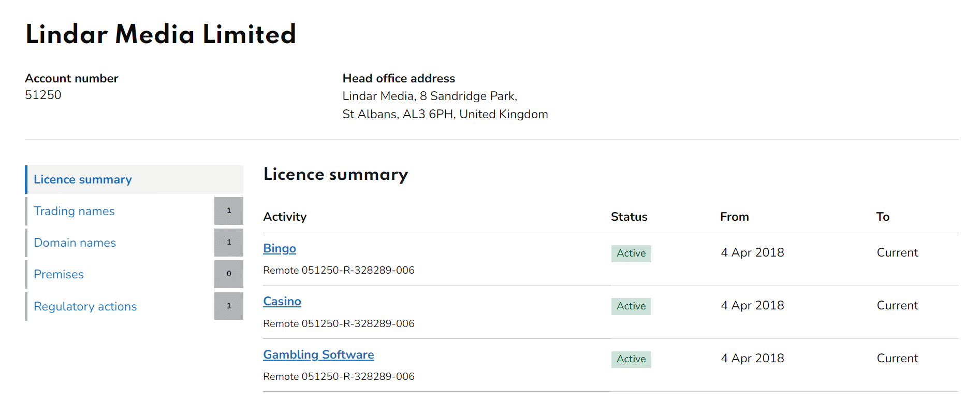Click the Active status badge for Bingo

[631, 253]
